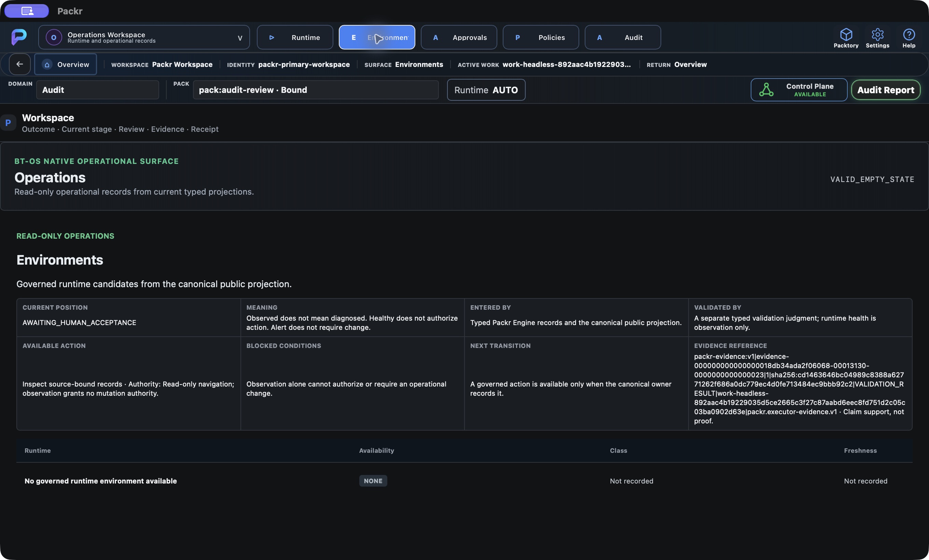The width and height of the screenshot is (929, 560).
Task: Open the Approvals tab
Action: (458, 37)
